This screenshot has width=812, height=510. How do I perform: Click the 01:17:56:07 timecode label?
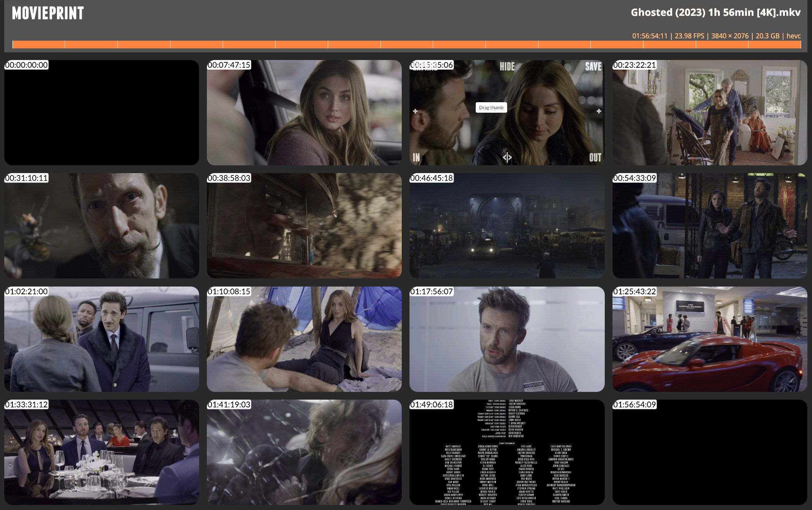coord(432,292)
